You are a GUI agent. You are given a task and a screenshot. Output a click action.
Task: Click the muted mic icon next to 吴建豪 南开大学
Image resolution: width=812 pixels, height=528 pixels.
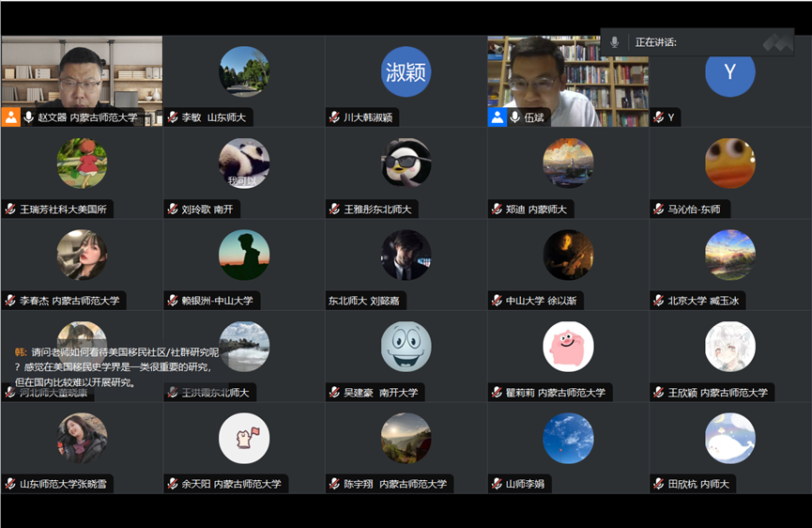(335, 392)
